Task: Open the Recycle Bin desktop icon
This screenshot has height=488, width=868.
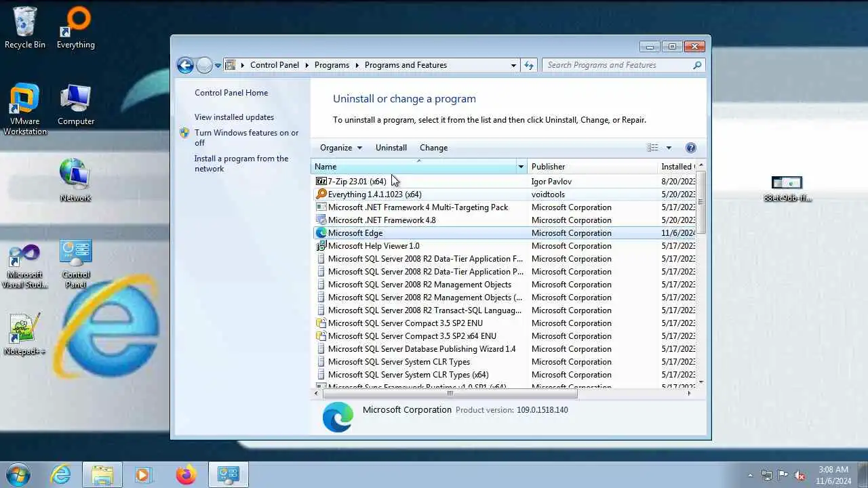Action: pos(25,28)
